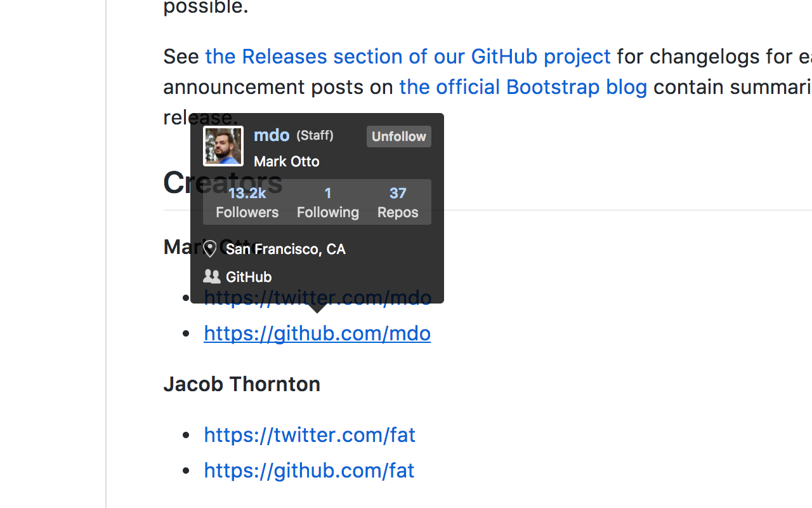Open the mdo username link in the hovercard
Image resolution: width=812 pixels, height=508 pixels.
tap(272, 135)
